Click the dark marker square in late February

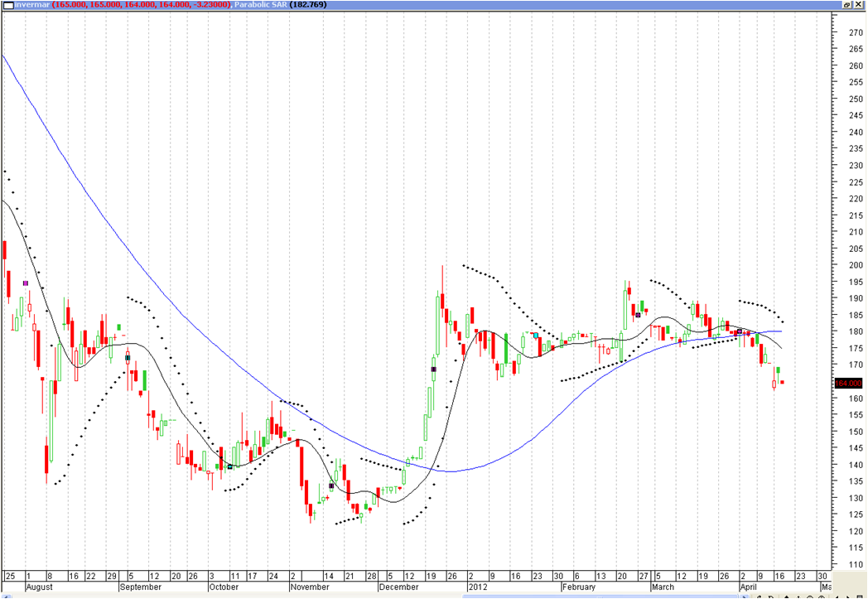point(638,315)
